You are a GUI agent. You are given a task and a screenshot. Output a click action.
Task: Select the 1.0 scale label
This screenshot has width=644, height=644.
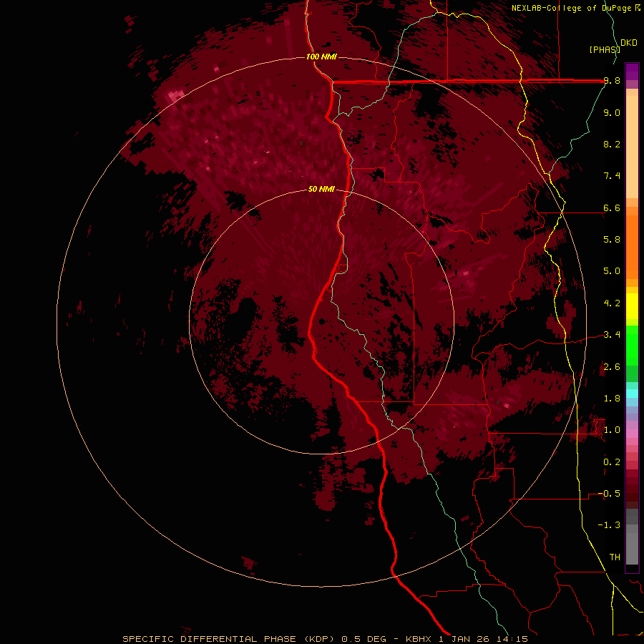pyautogui.click(x=612, y=430)
